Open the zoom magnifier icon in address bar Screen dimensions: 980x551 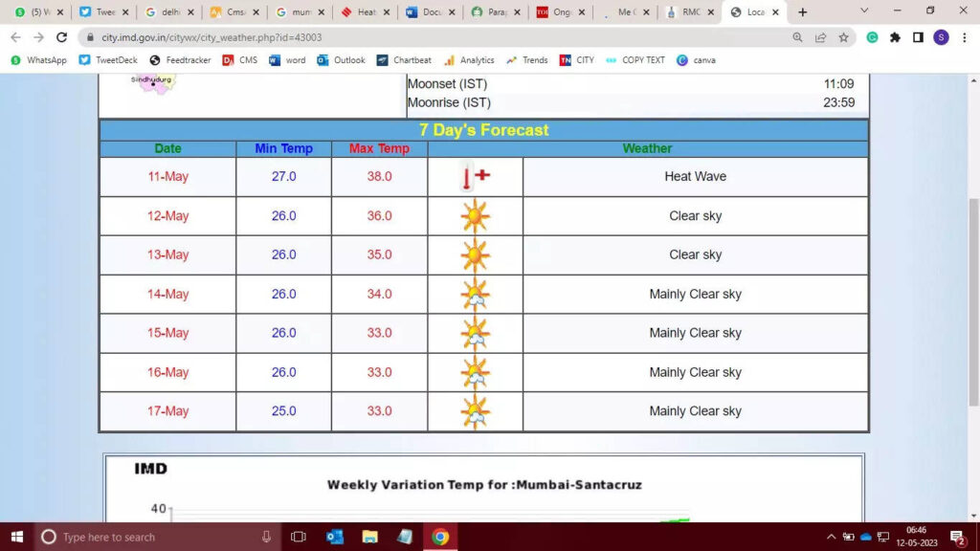[x=797, y=37]
